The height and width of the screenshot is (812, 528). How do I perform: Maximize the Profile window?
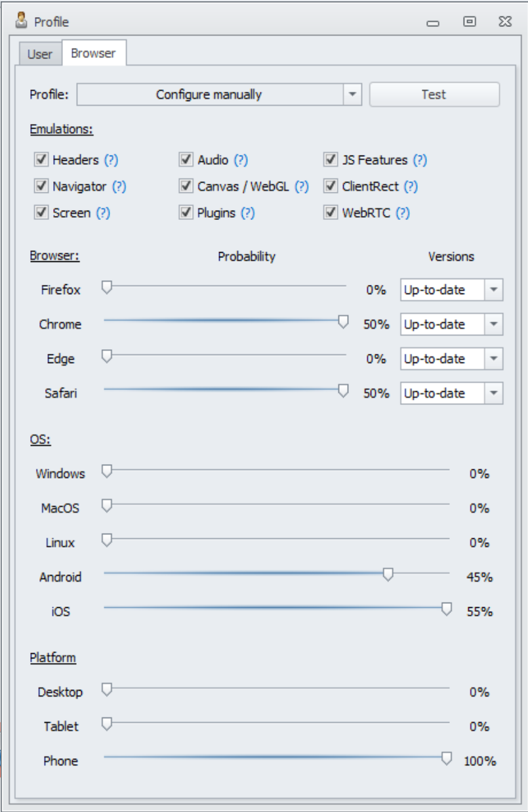click(x=469, y=22)
